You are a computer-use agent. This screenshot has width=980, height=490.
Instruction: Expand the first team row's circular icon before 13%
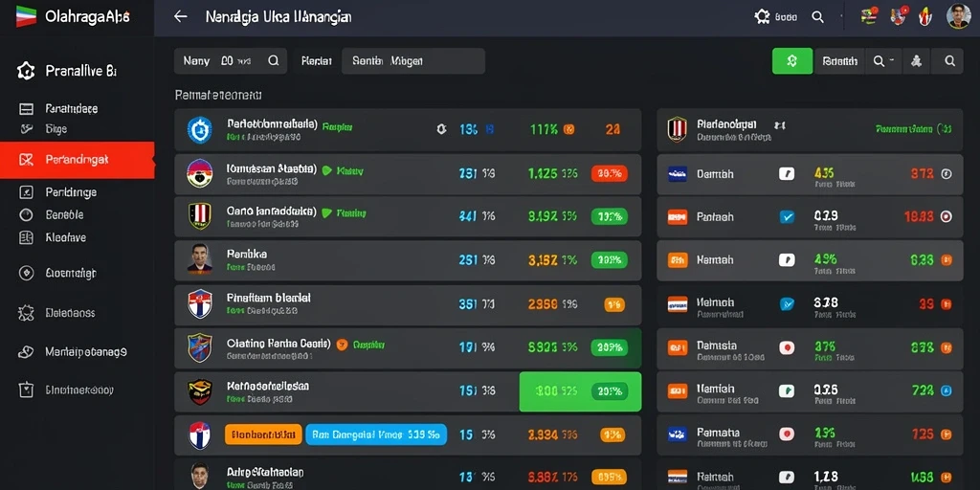click(441, 129)
